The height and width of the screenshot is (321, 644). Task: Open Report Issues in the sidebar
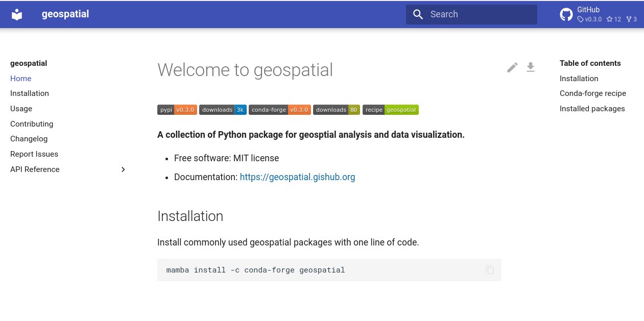click(34, 154)
